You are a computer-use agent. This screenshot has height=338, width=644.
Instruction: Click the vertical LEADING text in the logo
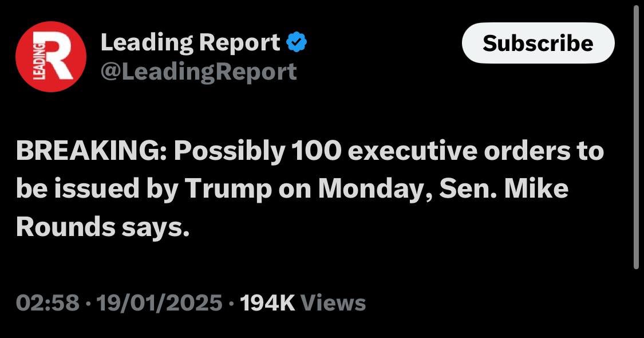click(x=36, y=58)
